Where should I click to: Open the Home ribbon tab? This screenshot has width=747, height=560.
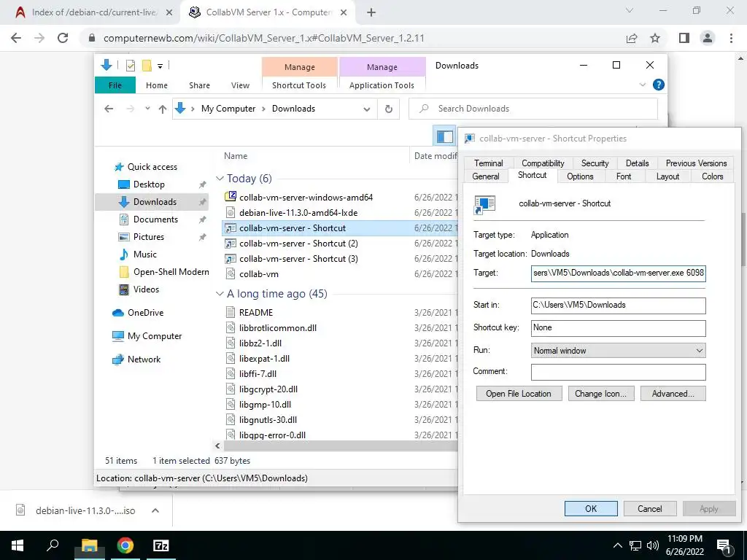(157, 85)
